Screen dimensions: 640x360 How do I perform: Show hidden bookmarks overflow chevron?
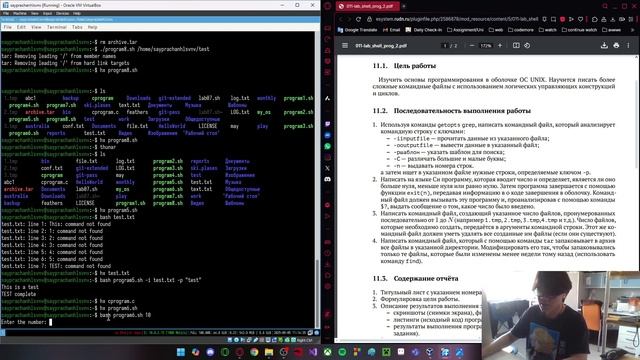point(633,30)
